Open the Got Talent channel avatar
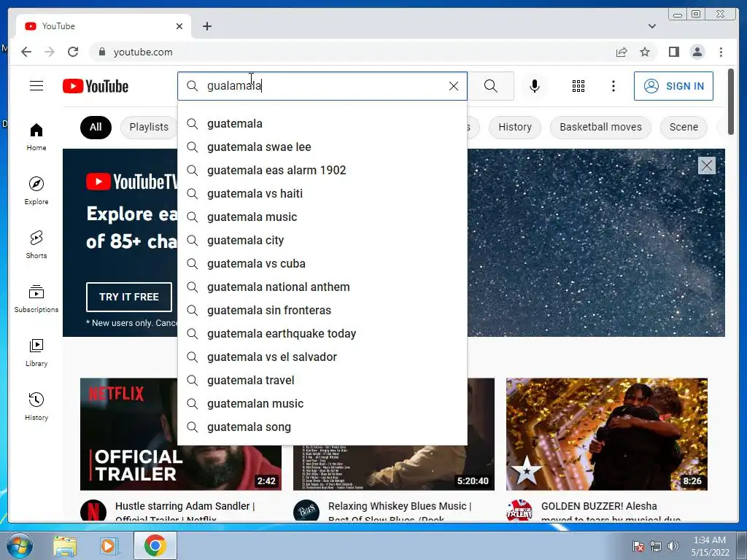This screenshot has width=747, height=560. click(519, 511)
